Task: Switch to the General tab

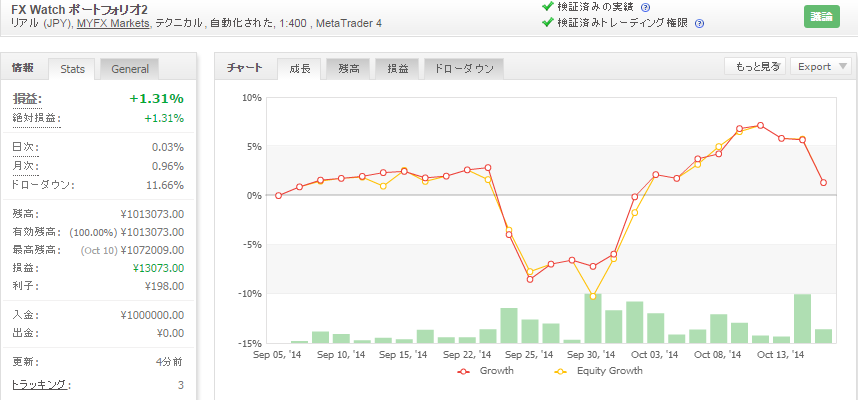Action: [x=130, y=69]
